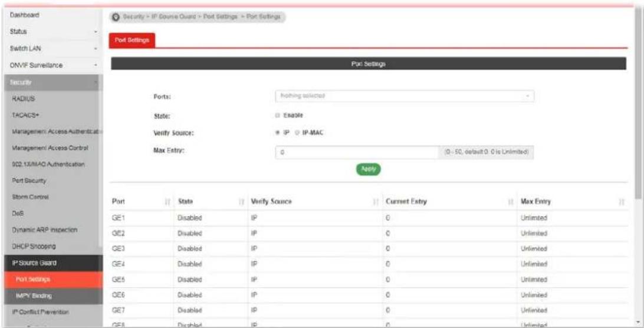Select the IP-MAC verify source radio
Image resolution: width=644 pixels, height=328 pixels.
tap(297, 133)
